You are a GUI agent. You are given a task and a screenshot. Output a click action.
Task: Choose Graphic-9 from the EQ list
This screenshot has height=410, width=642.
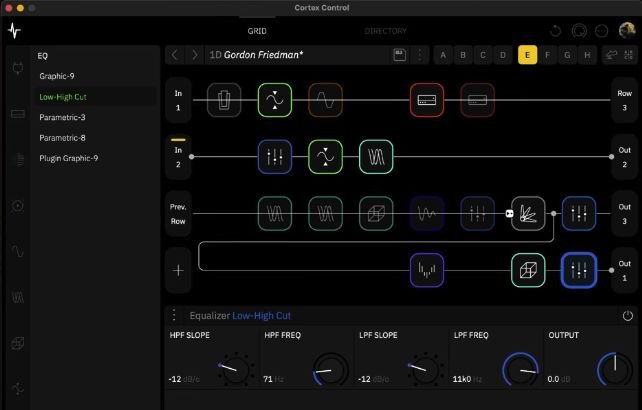(x=95, y=76)
